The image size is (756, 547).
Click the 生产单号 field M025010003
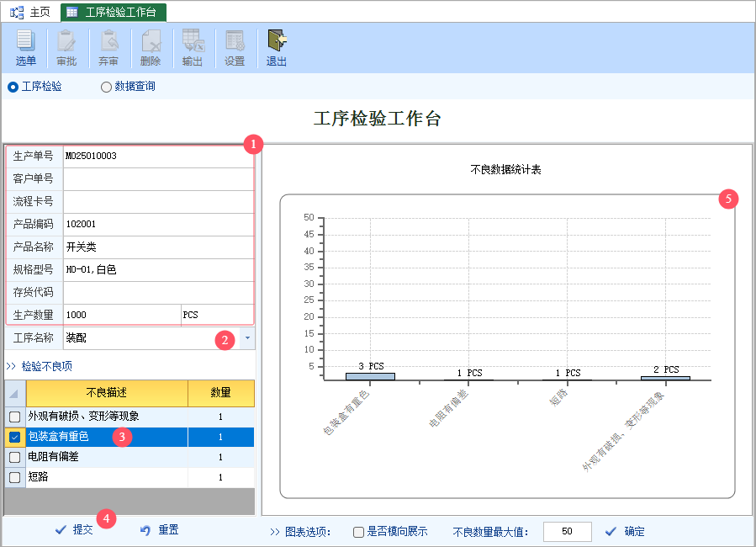point(159,157)
